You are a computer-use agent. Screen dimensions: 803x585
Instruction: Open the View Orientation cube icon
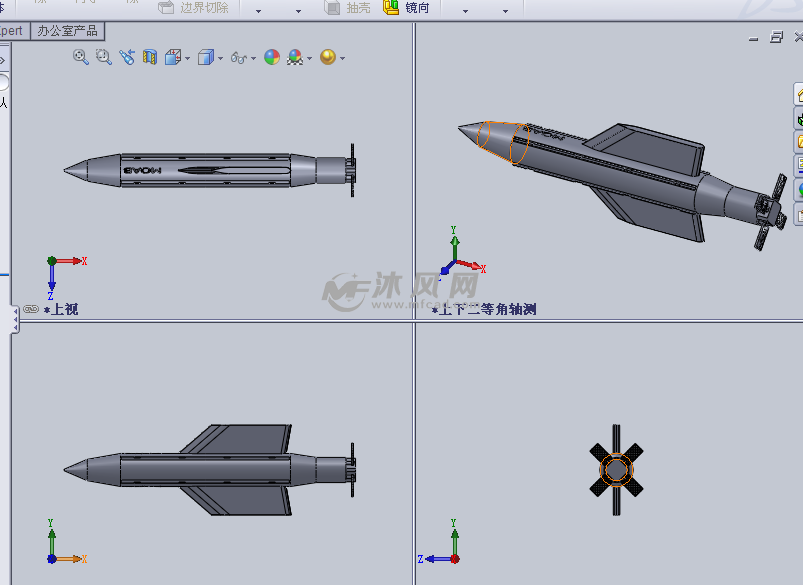coord(173,57)
